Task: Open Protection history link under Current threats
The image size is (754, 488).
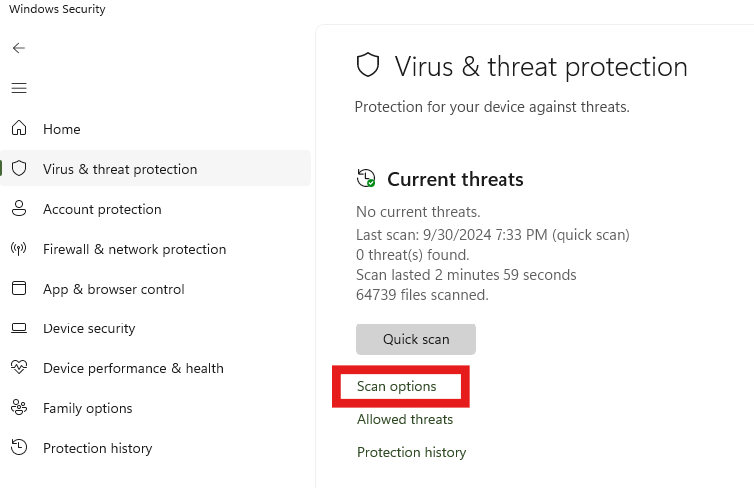Action: 412,452
